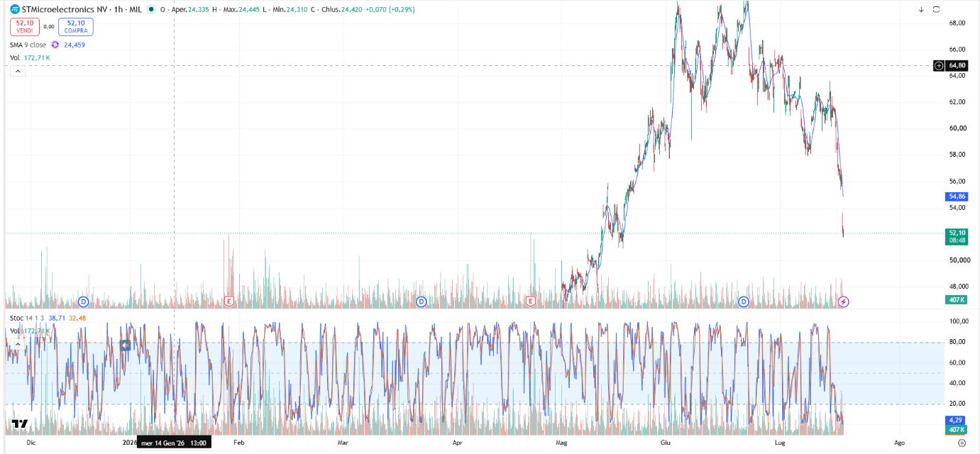Open the dividend marker in late June

pos(744,301)
